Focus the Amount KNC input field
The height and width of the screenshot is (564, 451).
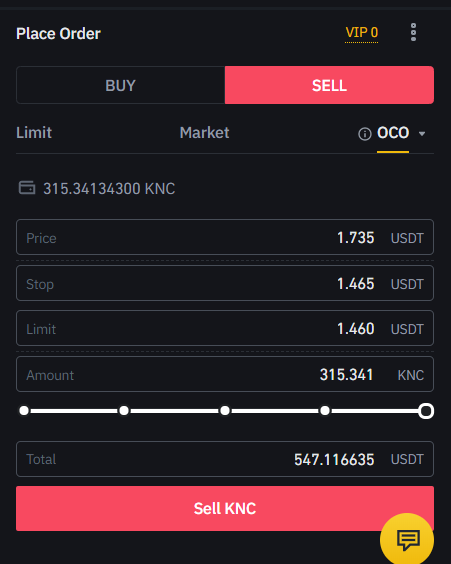tap(225, 374)
